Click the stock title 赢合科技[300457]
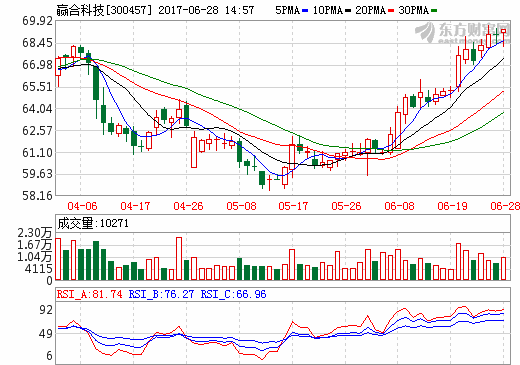520x365 pixels. tap(104, 10)
